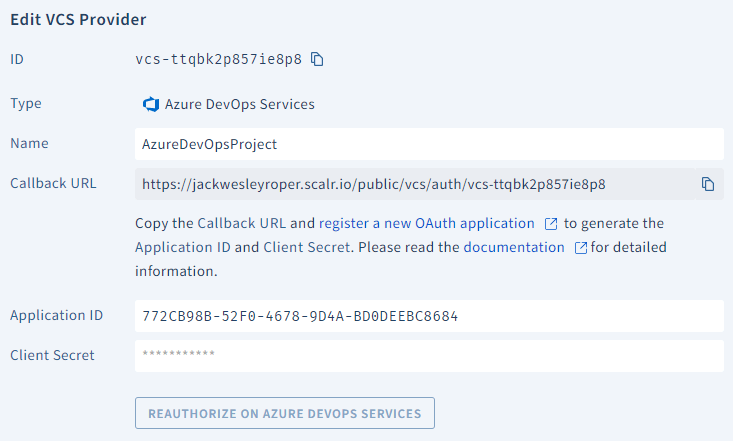
Task: Select the Callback URL text field
Action: tap(415, 184)
